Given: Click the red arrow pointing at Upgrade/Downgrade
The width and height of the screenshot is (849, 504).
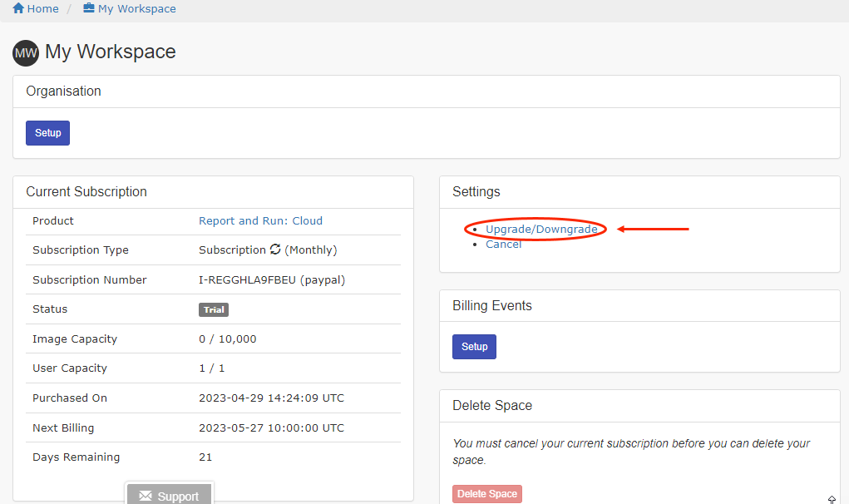Looking at the screenshot, I should tap(653, 229).
